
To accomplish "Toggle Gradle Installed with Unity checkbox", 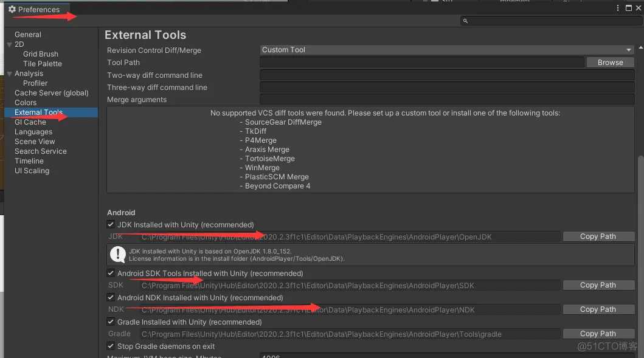I will pyautogui.click(x=111, y=322).
